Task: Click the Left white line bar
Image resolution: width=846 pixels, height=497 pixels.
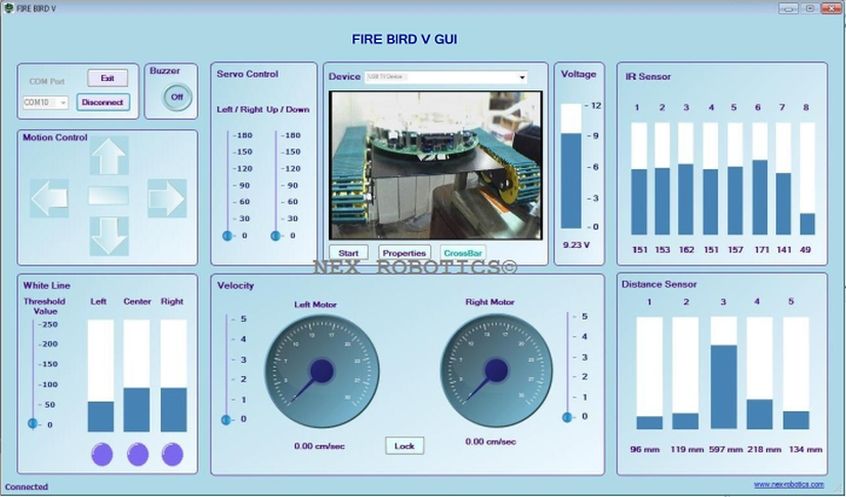Action: (x=101, y=376)
